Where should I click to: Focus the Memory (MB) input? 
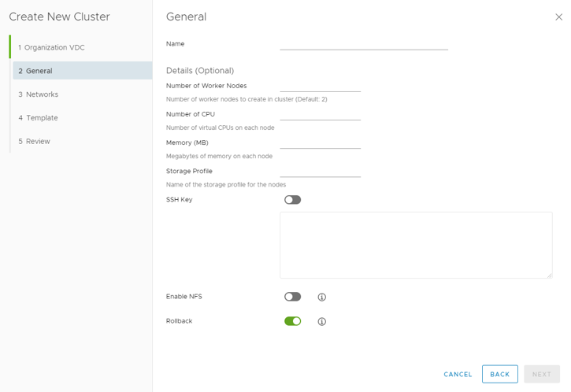320,142
